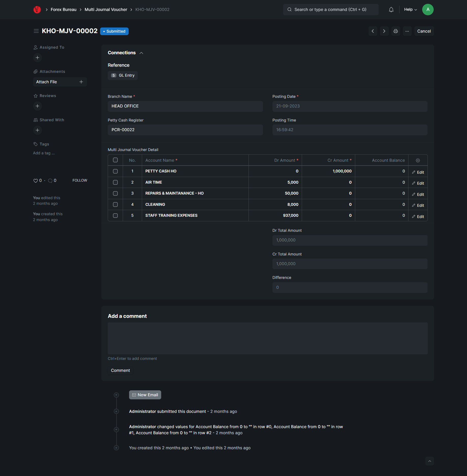Screen dimensions: 467x476
Task: Select all rows header checkbox
Action: point(115,160)
